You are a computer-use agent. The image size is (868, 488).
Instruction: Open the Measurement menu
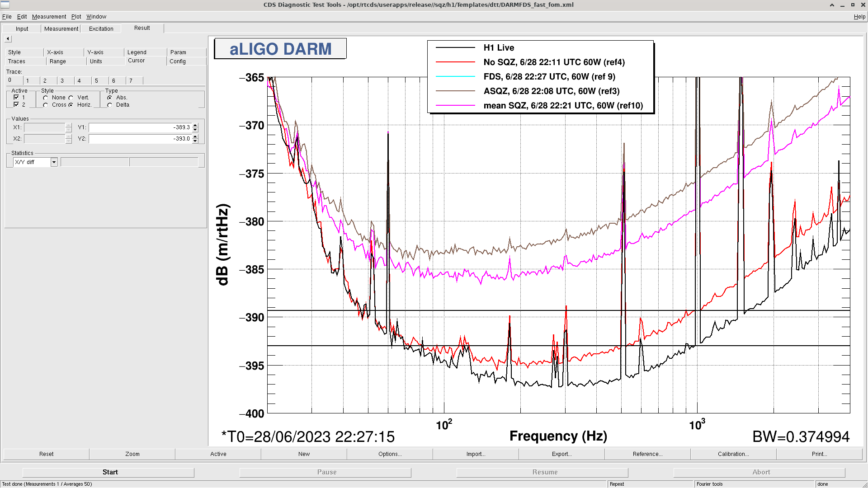pyautogui.click(x=49, y=17)
